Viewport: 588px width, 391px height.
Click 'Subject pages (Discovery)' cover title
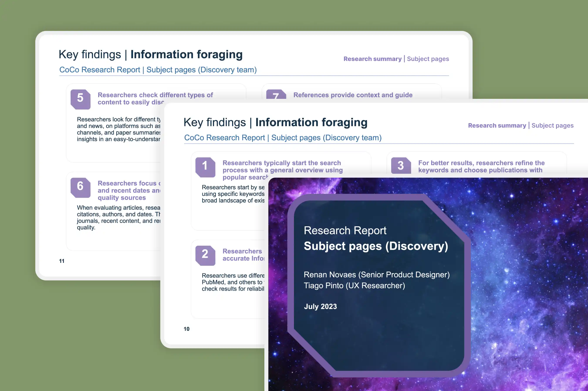[376, 246]
